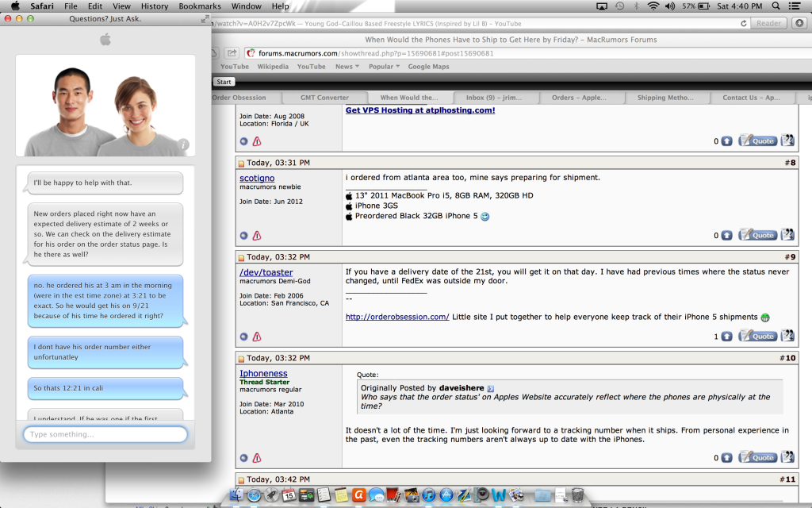This screenshot has width=812, height=508.
Task: Open Get VPS Hosting at atplhosting.com link
Action: pyautogui.click(x=420, y=110)
